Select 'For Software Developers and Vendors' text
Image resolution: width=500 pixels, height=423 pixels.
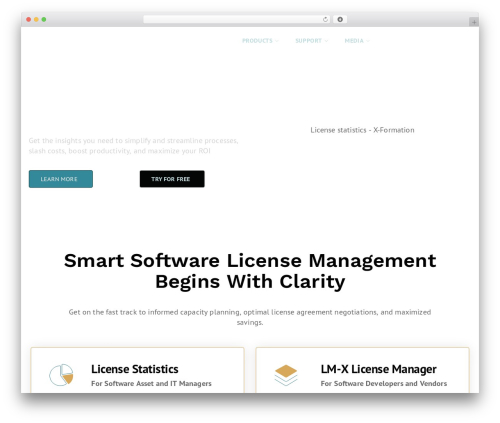(x=384, y=383)
